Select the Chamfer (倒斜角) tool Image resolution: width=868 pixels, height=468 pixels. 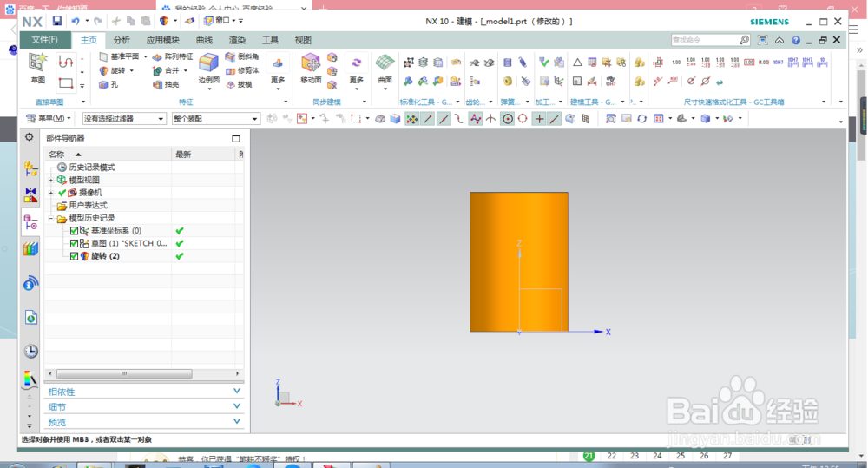(242, 56)
